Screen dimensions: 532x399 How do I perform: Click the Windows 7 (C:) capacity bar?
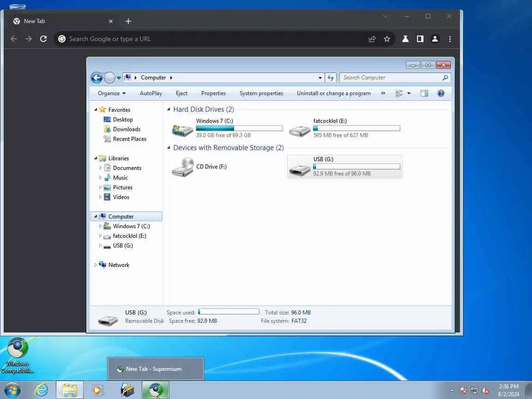pos(240,128)
